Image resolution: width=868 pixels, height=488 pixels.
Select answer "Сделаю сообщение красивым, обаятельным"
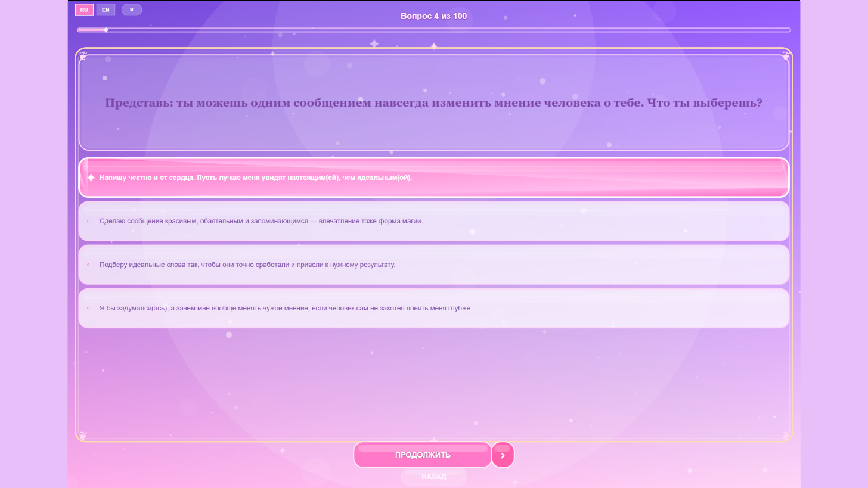(434, 221)
